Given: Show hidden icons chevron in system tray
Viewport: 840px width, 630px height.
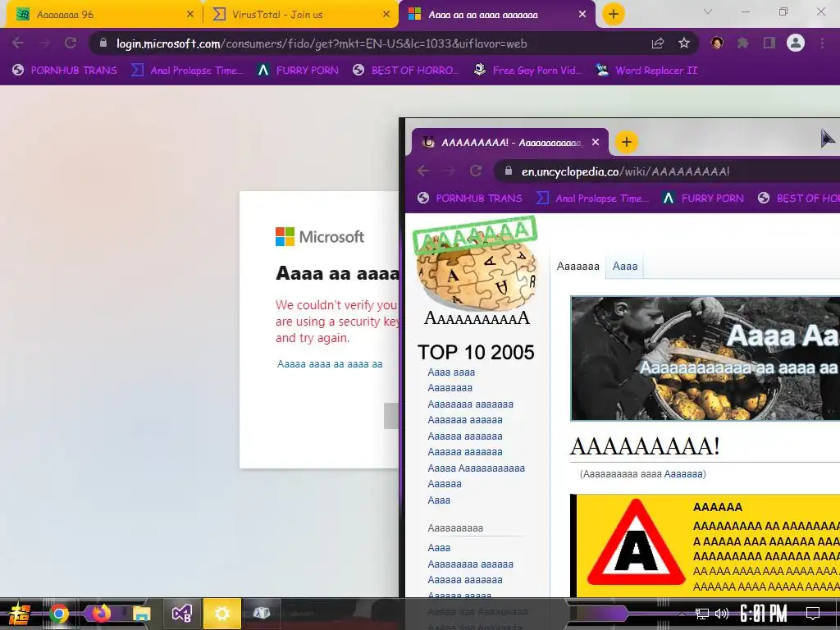Looking at the screenshot, I should 682,614.
